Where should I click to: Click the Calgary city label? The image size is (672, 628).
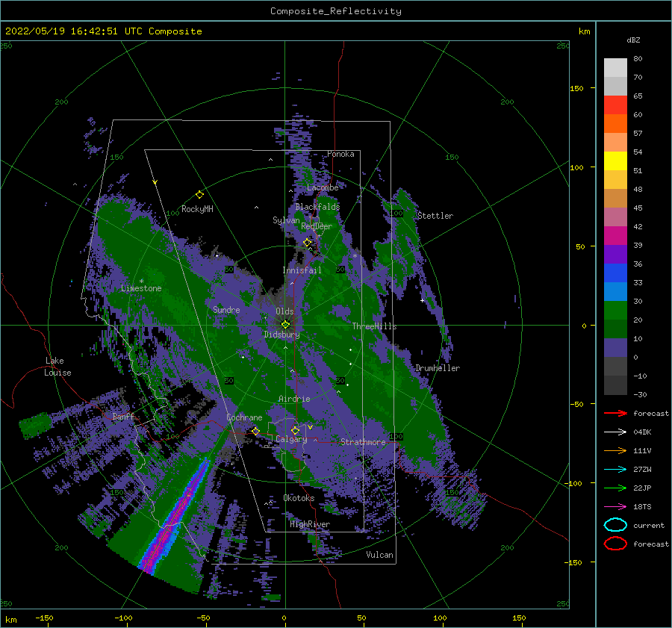[291, 439]
